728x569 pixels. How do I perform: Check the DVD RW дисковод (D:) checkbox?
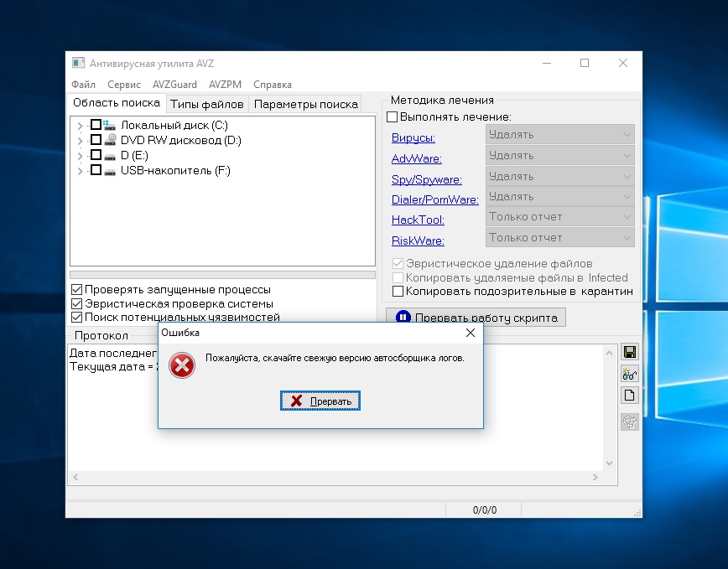(x=96, y=140)
